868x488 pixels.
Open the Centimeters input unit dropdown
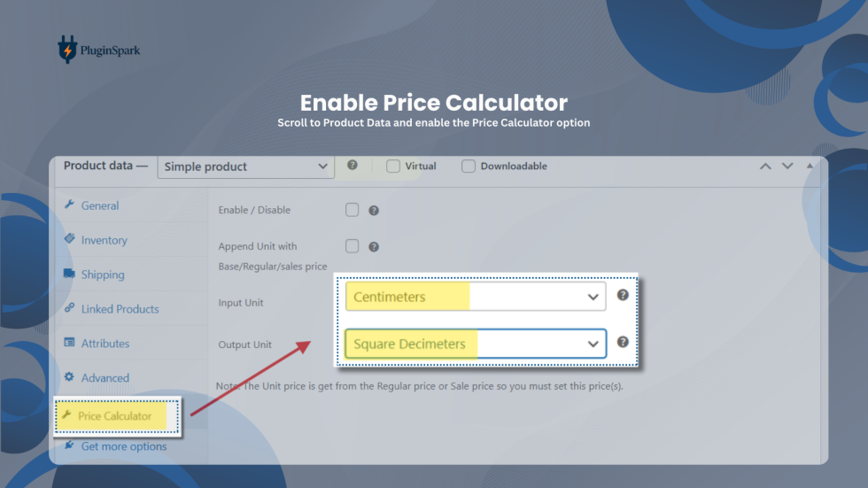click(x=476, y=297)
